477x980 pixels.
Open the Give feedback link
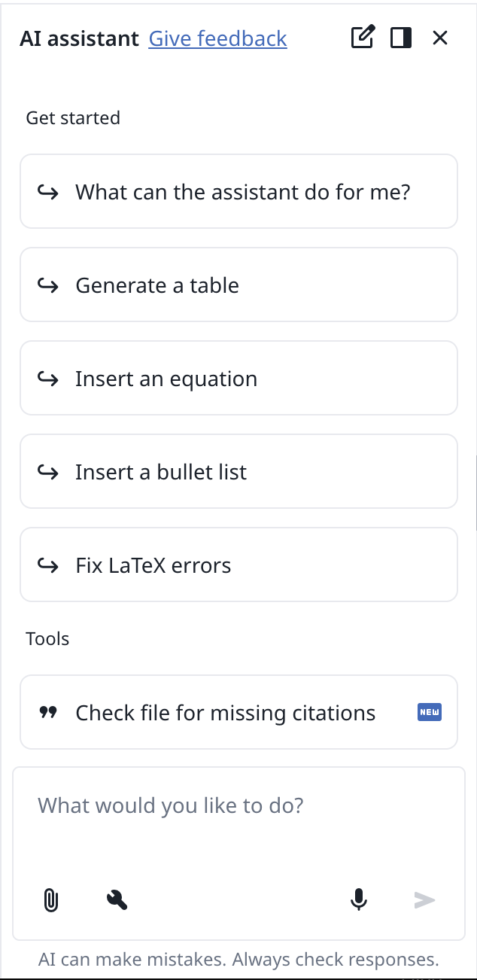pyautogui.click(x=217, y=38)
